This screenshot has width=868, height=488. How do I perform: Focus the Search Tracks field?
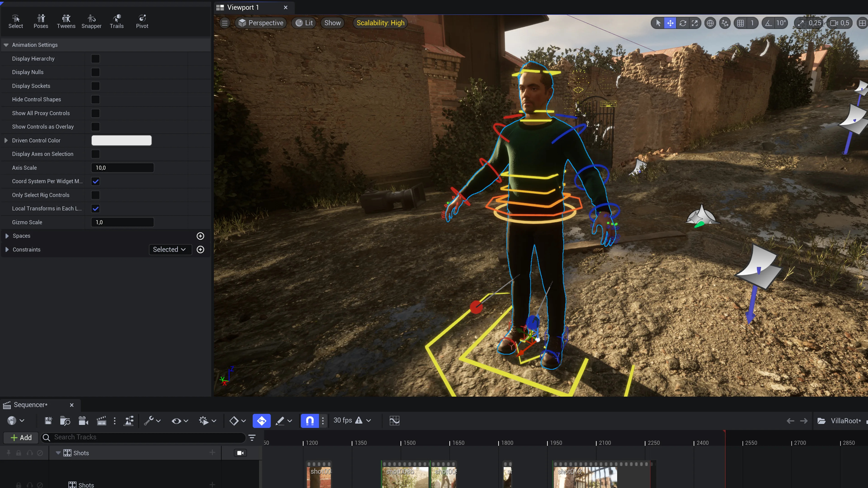144,437
